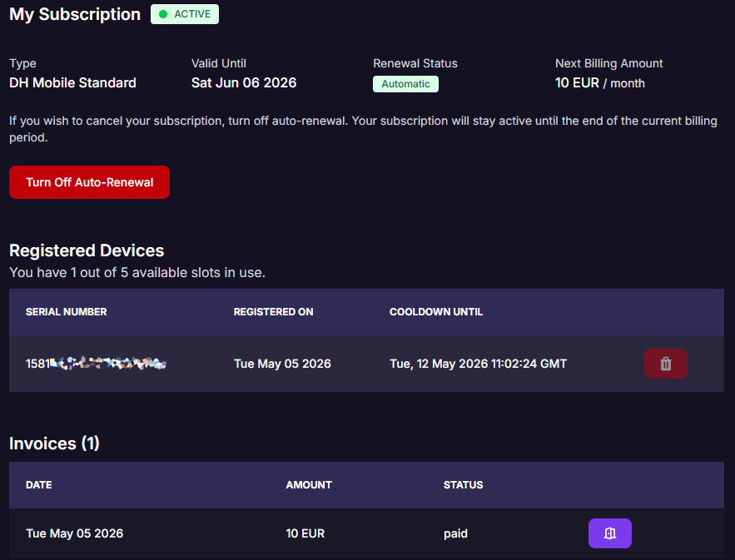Viewport: 735px width, 560px height.
Task: Delete the registered device with trash icon
Action: 666,364
